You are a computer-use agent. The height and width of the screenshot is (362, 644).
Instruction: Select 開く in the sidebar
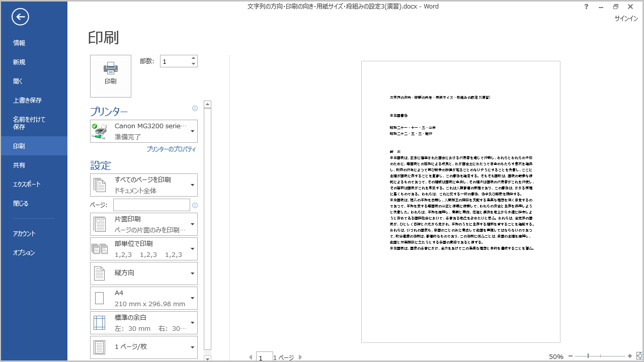pos(34,81)
